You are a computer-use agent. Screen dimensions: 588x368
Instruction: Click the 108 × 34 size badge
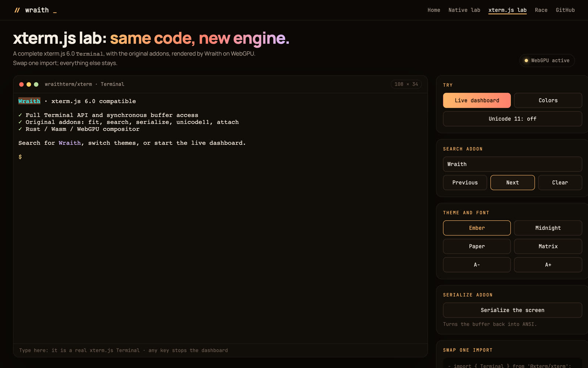[406, 84]
